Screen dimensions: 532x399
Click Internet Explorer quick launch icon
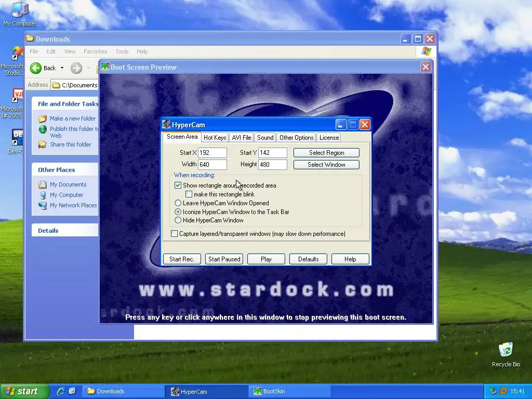[x=61, y=391]
